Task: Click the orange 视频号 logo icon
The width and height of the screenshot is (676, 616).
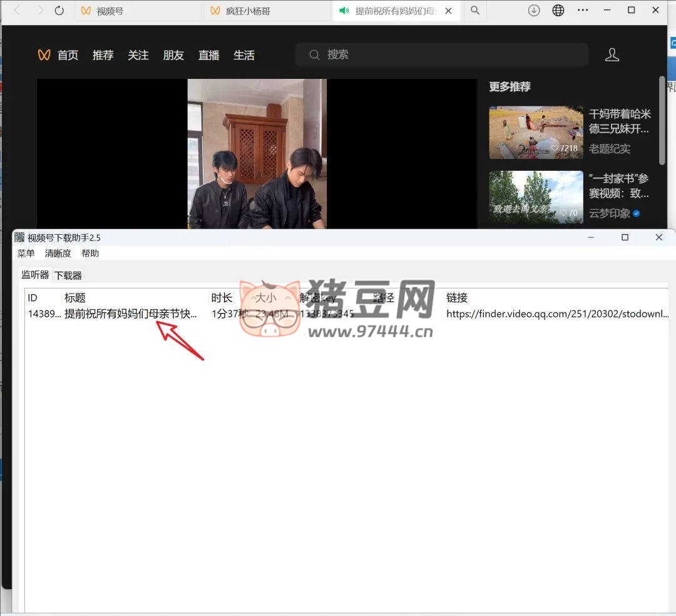Action: pyautogui.click(x=44, y=55)
